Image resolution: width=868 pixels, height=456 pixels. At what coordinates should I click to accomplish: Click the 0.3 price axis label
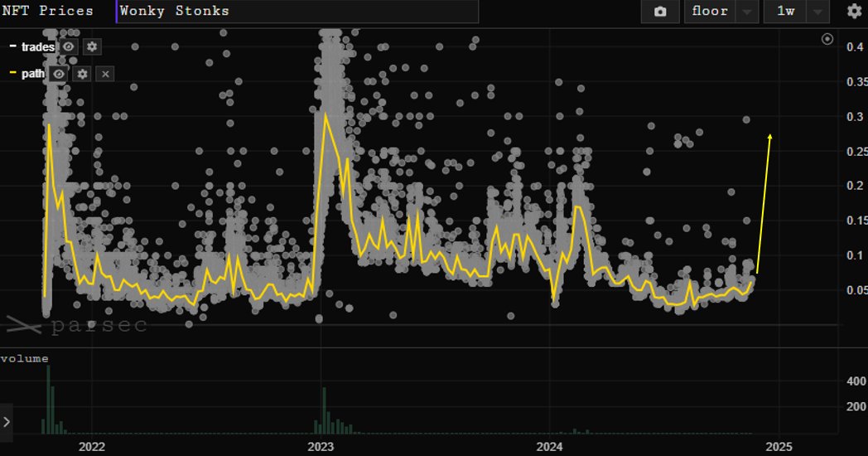click(x=855, y=117)
